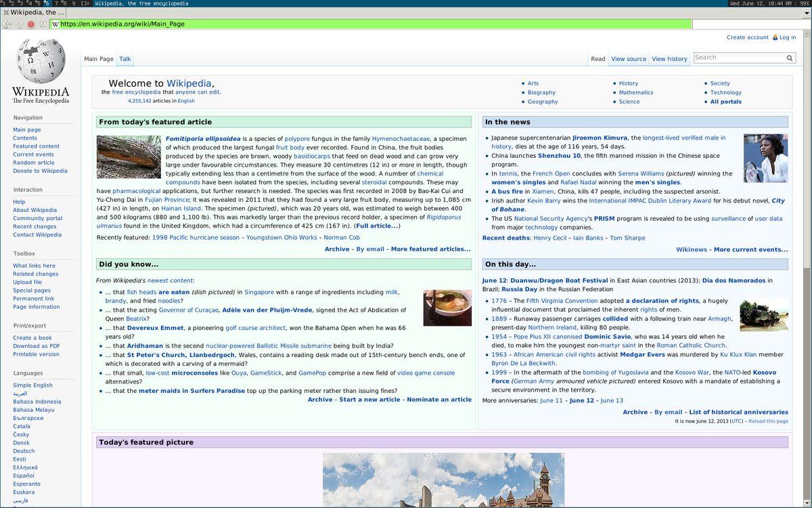Open the Mathematics portal link
Viewport: 812px width, 508px height.
(636, 93)
